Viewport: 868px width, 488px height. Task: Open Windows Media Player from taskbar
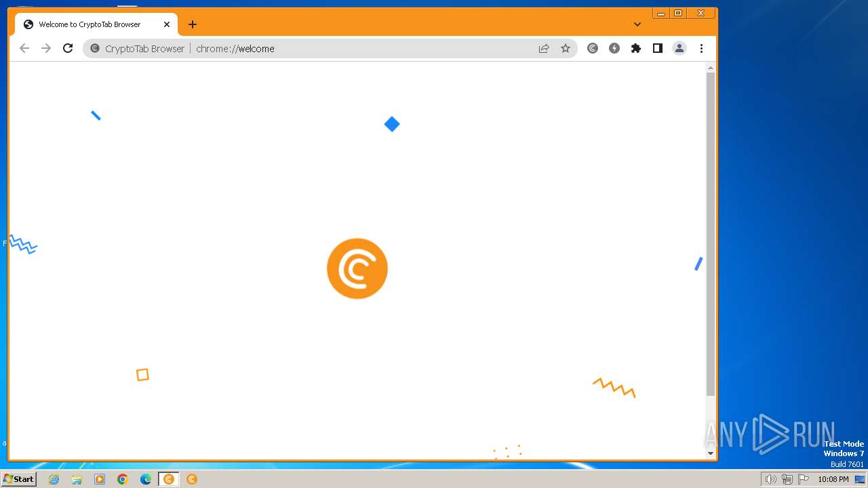tap(100, 479)
